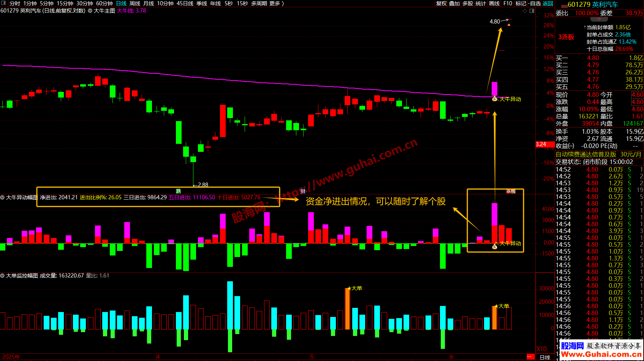Click the 1000 icon beside stock code
The width and height of the screenshot is (644, 361).
coord(564,6)
